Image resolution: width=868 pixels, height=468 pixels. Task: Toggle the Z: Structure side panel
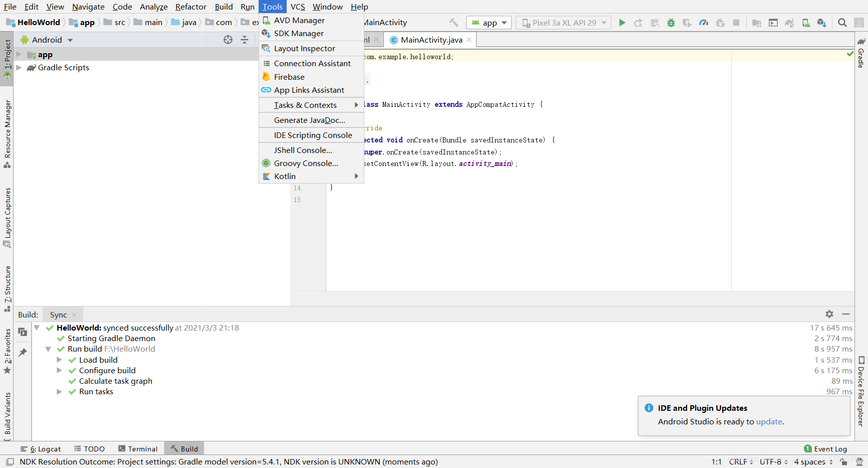coord(7,288)
